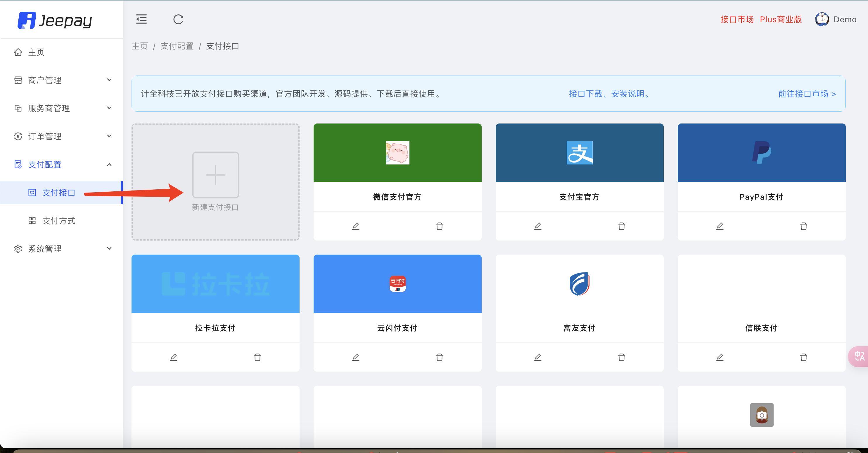Edit the PayPal支付 interface
The image size is (868, 453).
pyautogui.click(x=720, y=226)
